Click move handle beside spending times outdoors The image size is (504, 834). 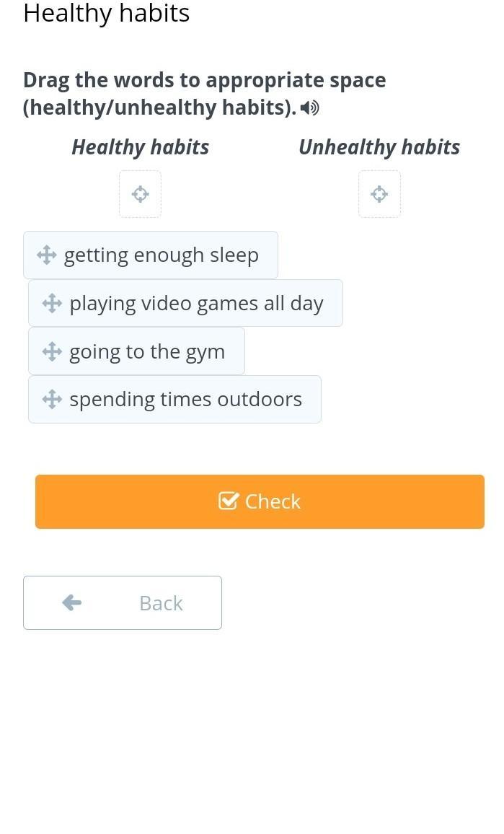(52, 399)
